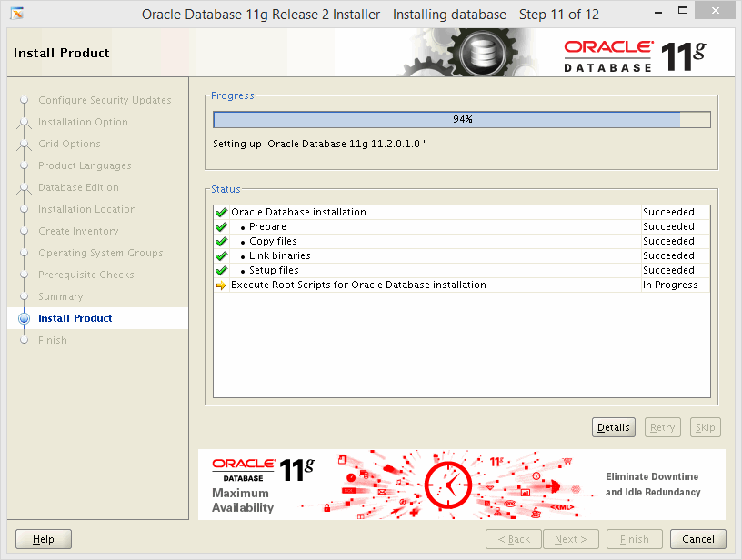Select the Finish step in sidebar

click(x=53, y=340)
